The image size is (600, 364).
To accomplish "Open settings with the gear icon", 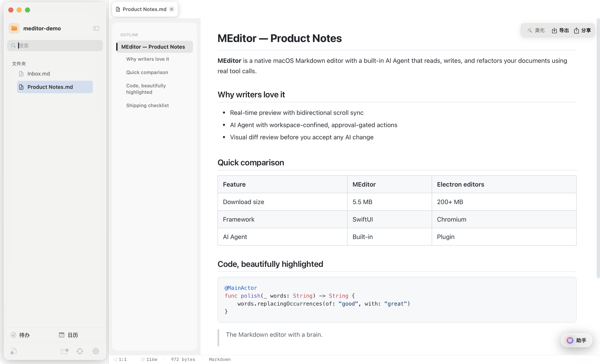I will click(96, 351).
